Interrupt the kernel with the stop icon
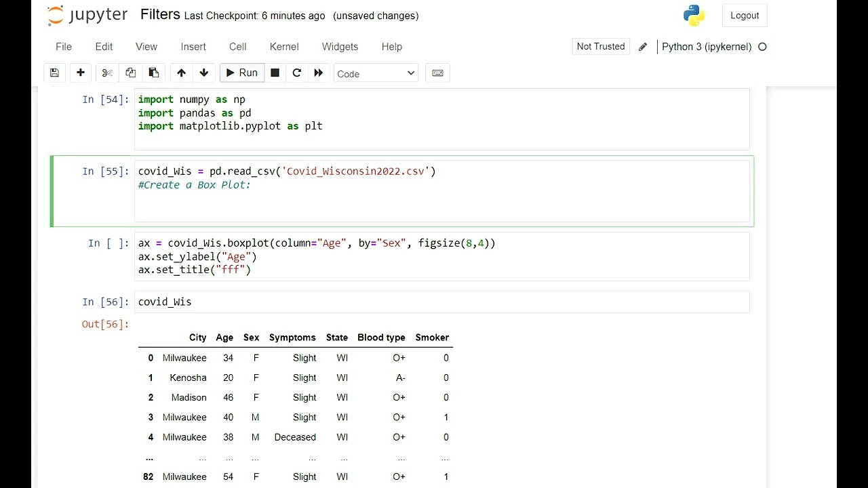The image size is (868, 488). [x=275, y=73]
